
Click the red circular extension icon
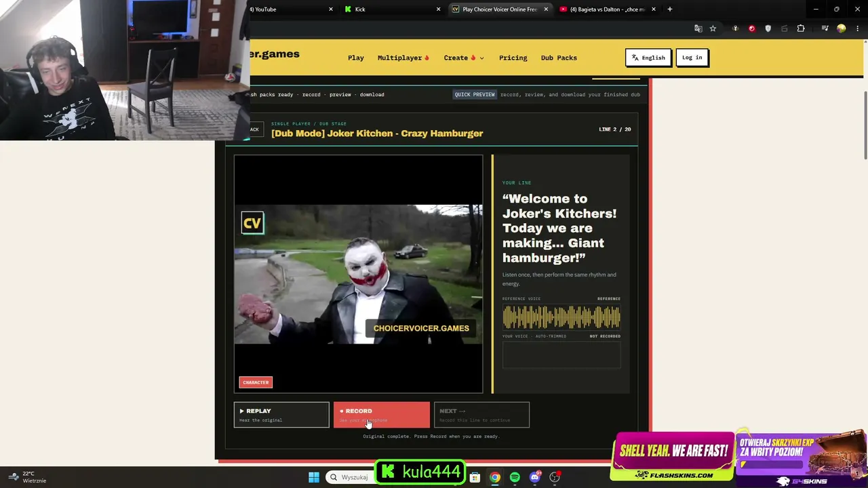point(751,28)
